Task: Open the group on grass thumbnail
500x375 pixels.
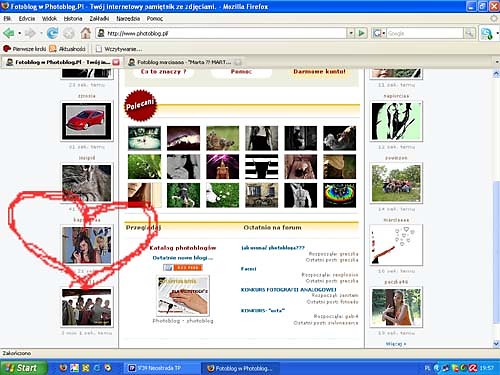Action: pos(396,183)
